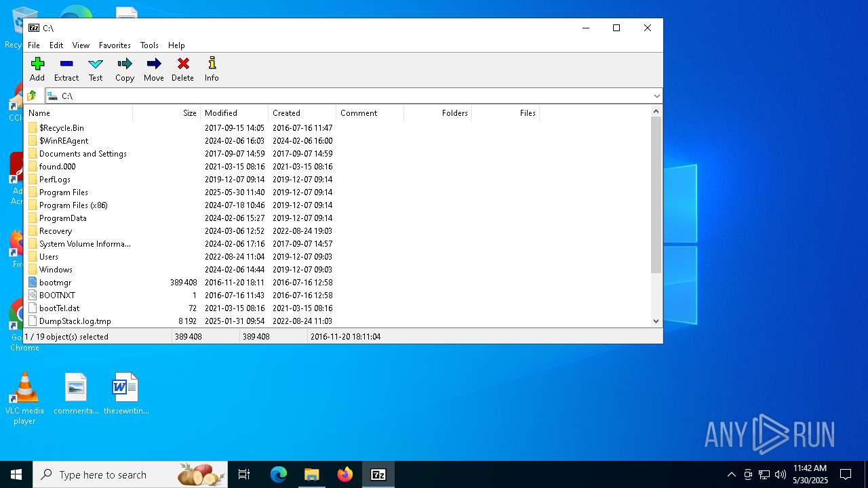Sort by the Files column header
This screenshot has height=488, width=868.
coord(505,113)
